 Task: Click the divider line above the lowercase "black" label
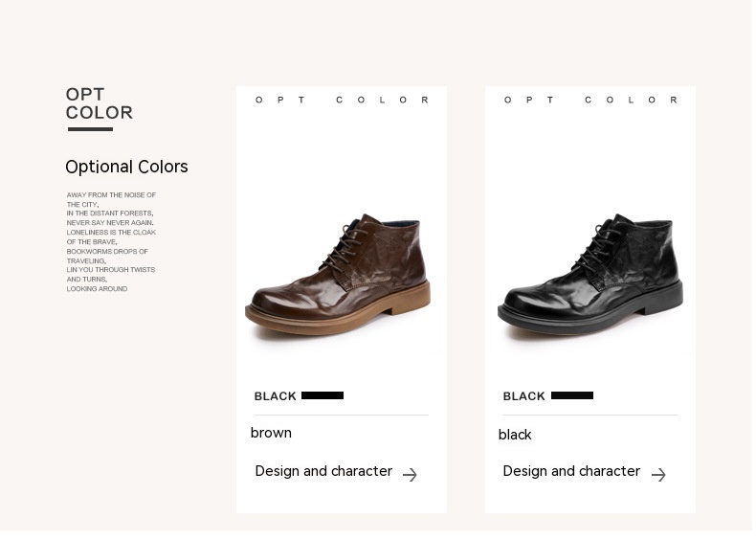click(589, 415)
